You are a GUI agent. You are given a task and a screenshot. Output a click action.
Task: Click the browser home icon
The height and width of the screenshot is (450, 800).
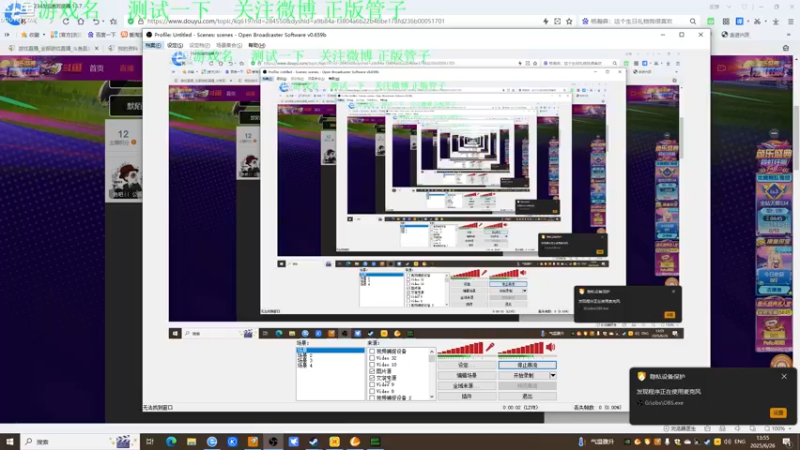(81, 21)
